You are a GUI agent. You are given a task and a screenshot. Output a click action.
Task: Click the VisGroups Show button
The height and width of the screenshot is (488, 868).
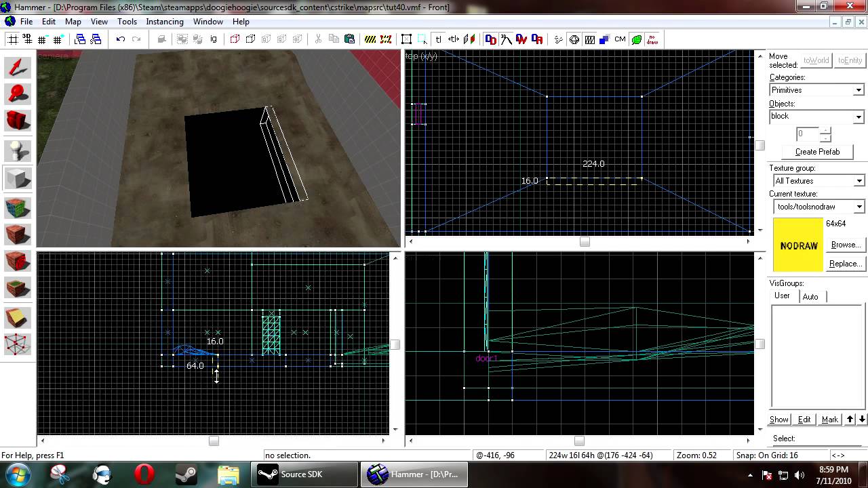[779, 420]
